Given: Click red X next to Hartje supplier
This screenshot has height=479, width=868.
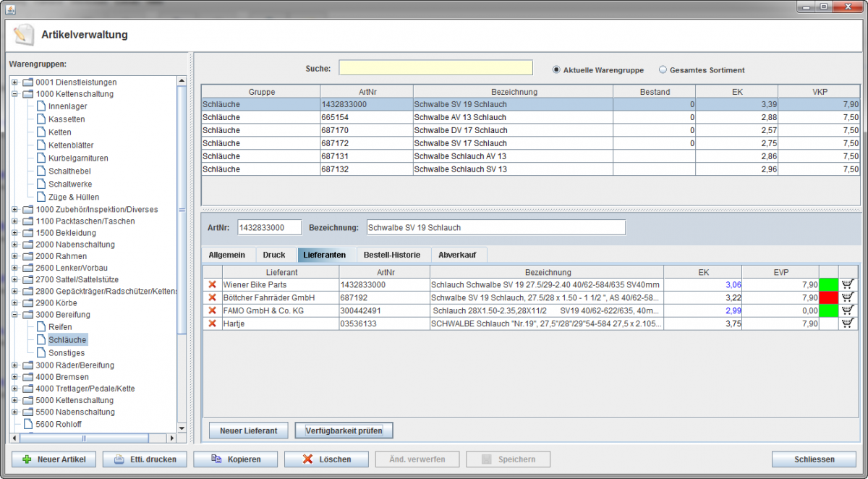Looking at the screenshot, I should [x=213, y=323].
